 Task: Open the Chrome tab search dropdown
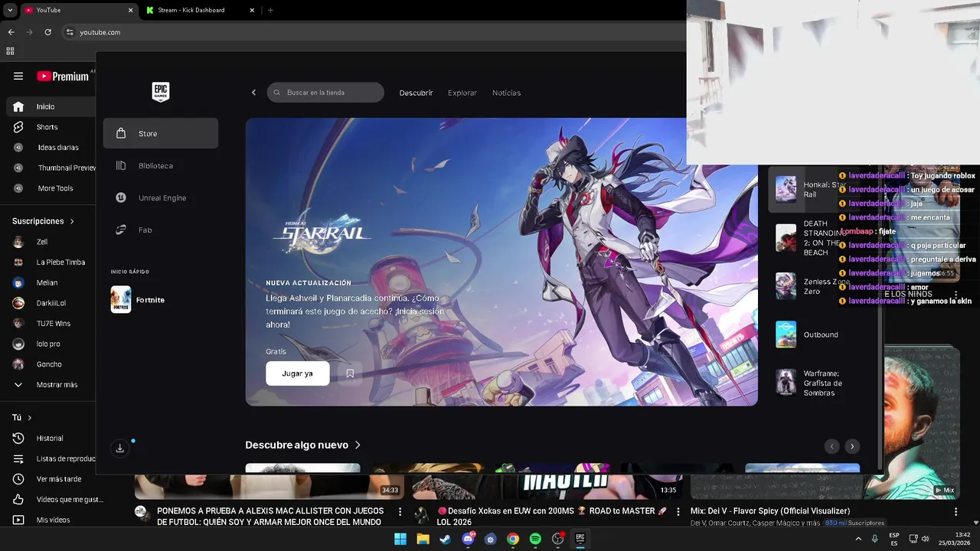[x=10, y=10]
